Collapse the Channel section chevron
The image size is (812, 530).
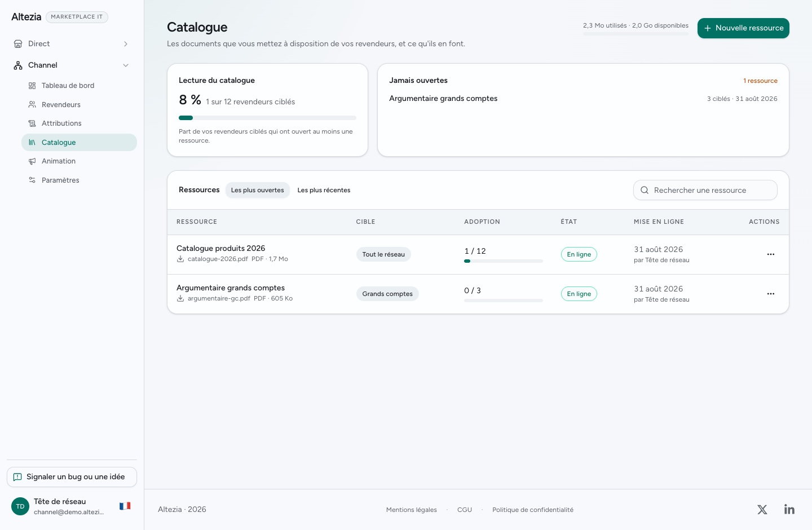[126, 65]
